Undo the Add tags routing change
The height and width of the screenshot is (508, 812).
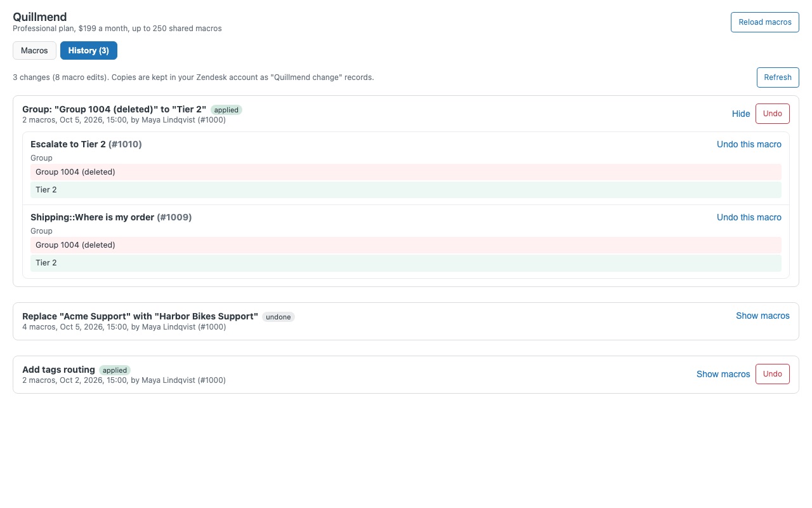tap(773, 374)
